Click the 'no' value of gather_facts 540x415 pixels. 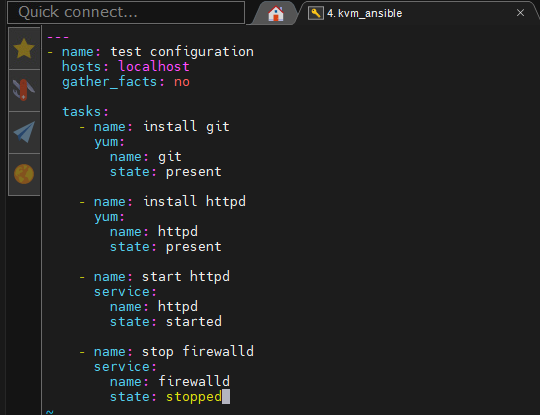point(181,82)
